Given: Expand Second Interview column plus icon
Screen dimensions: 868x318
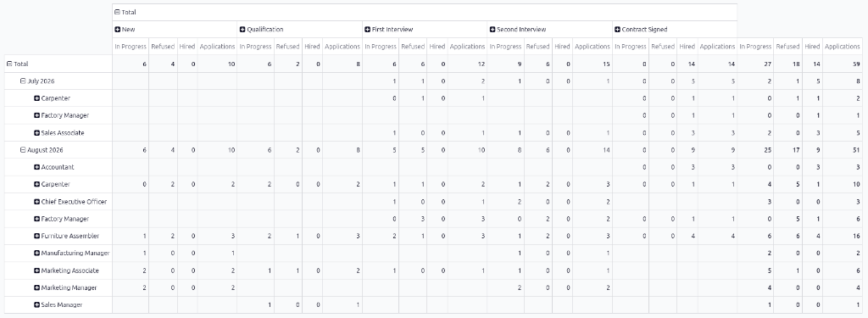Looking at the screenshot, I should click(492, 30).
